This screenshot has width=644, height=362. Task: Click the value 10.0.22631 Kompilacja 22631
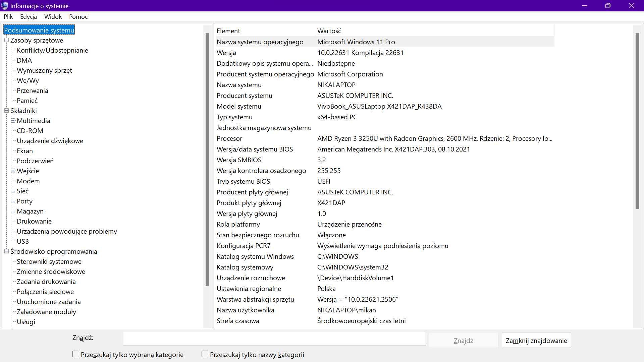[360, 53]
